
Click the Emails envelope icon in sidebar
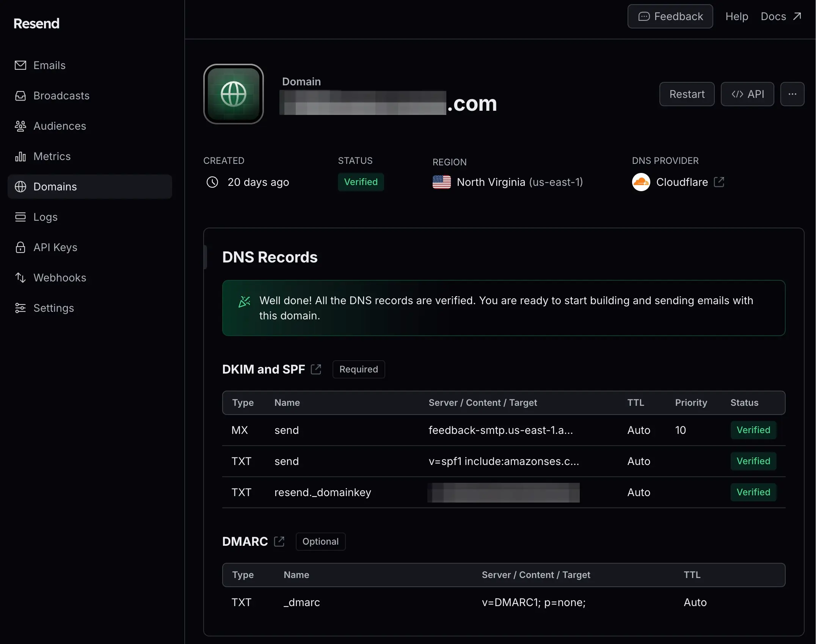click(20, 65)
